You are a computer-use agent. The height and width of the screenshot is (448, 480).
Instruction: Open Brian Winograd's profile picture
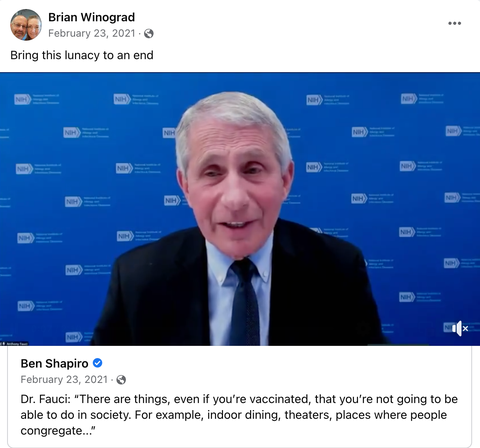click(26, 25)
